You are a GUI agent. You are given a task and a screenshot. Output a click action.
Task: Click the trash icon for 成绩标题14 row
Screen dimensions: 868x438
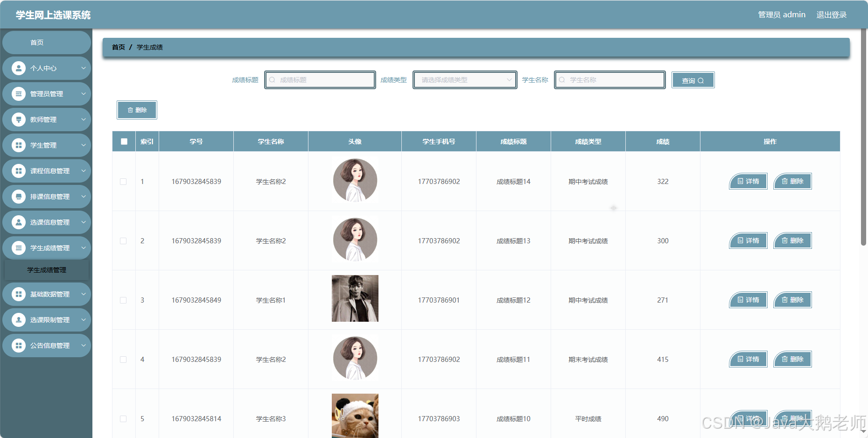[784, 181]
